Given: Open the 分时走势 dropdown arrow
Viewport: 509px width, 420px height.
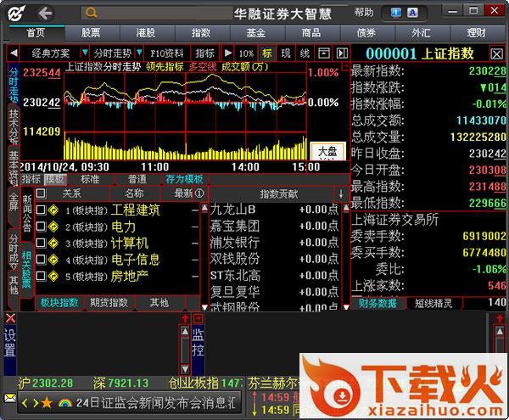Looking at the screenshot, I should (x=139, y=53).
